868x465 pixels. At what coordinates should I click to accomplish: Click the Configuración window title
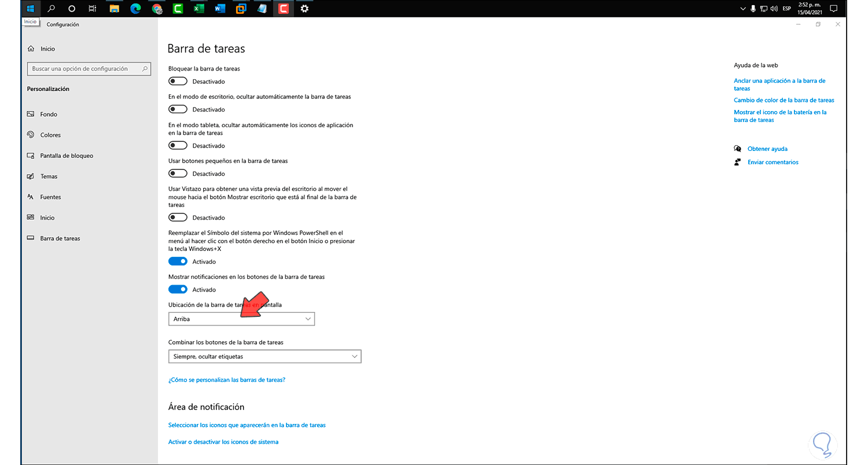tap(62, 25)
